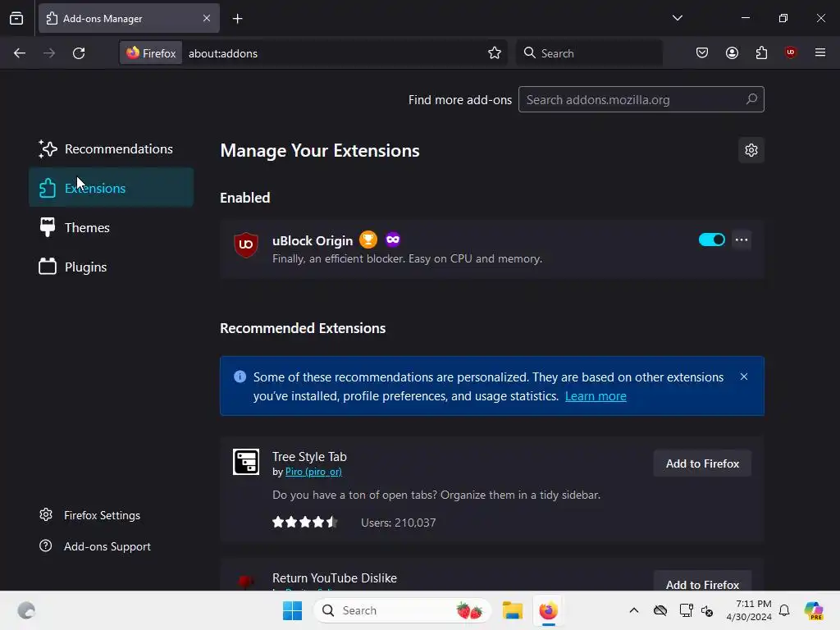This screenshot has width=840, height=630.
Task: Open the notifications bell in taskbar
Action: pyautogui.click(x=784, y=610)
